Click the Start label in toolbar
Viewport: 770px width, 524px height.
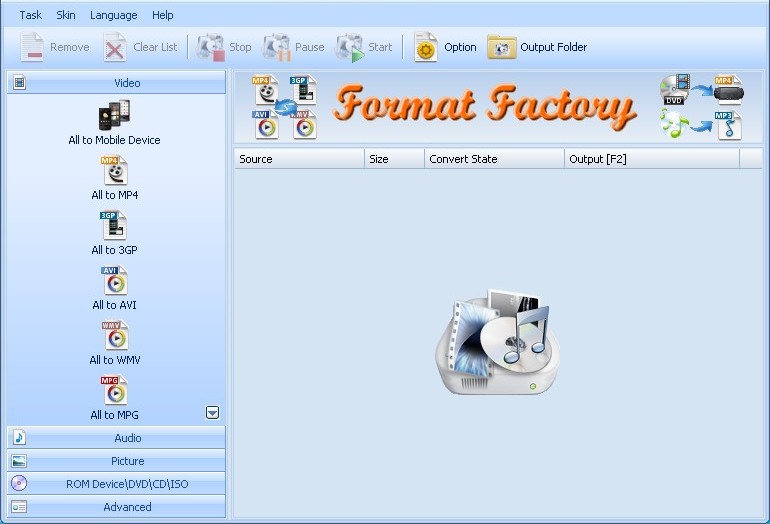(380, 47)
